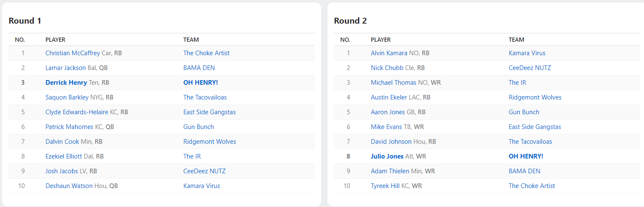
Task: Click Kamara Virus team in Round 1
Action: (202, 186)
